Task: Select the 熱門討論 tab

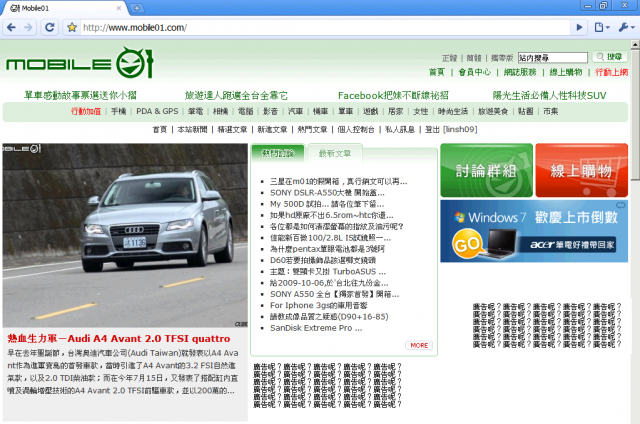Action: 278,153
